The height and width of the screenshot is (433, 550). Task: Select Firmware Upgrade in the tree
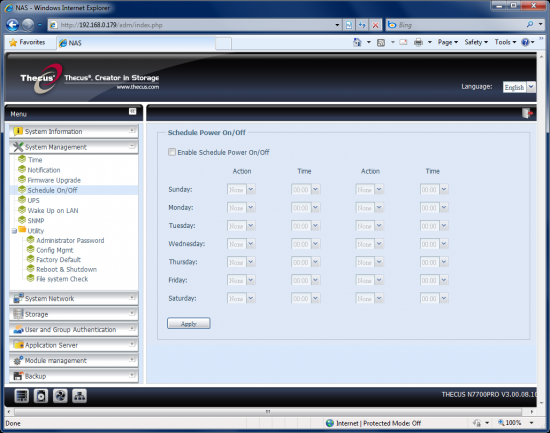(x=54, y=180)
